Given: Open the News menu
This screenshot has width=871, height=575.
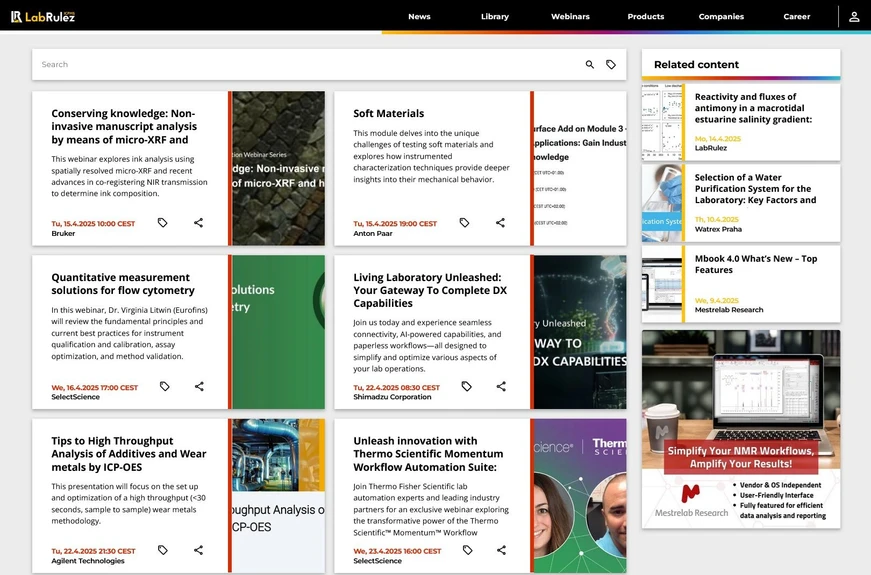Looking at the screenshot, I should pyautogui.click(x=419, y=17).
